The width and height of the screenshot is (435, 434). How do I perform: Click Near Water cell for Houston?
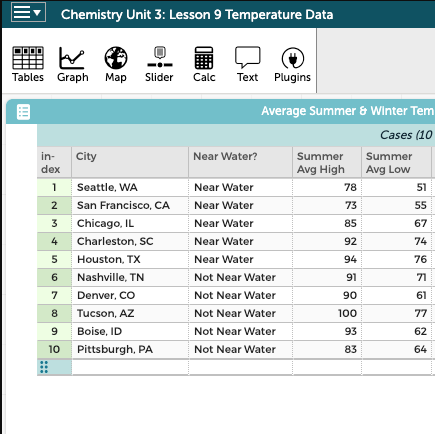click(241, 259)
